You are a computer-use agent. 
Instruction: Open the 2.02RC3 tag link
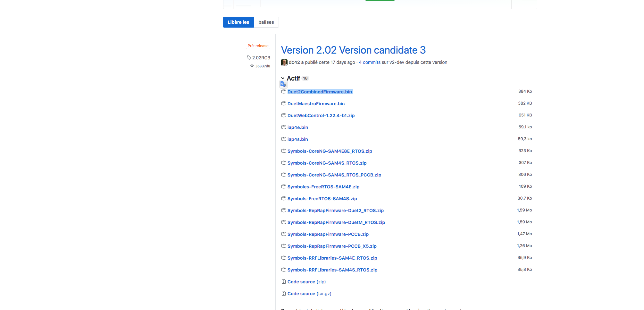click(261, 58)
